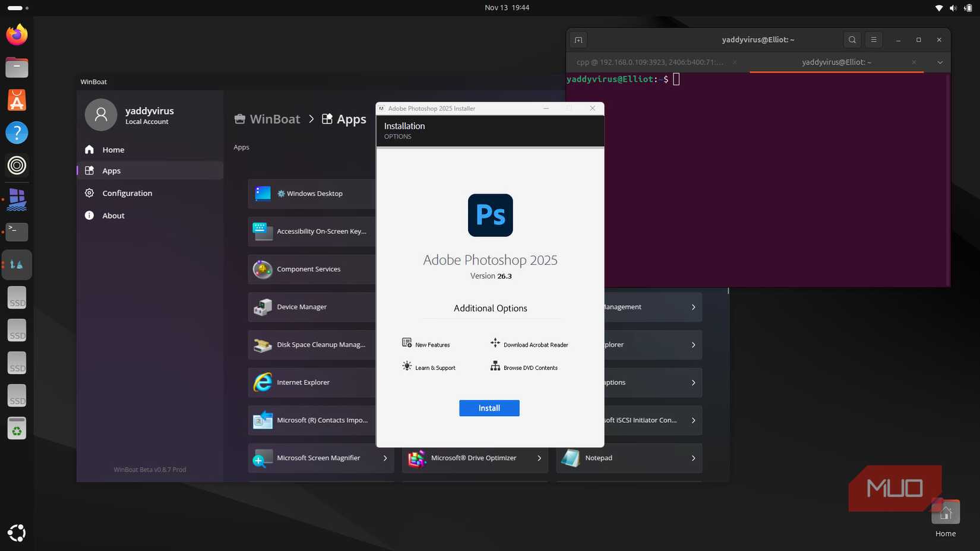Expand Microsoft Screen Magnifier options

pyautogui.click(x=385, y=458)
